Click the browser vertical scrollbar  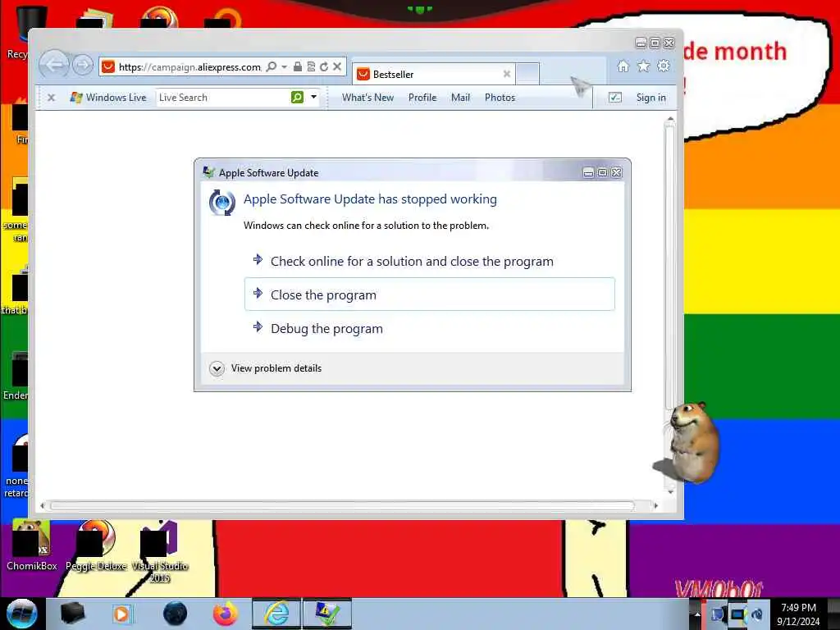[669, 268]
